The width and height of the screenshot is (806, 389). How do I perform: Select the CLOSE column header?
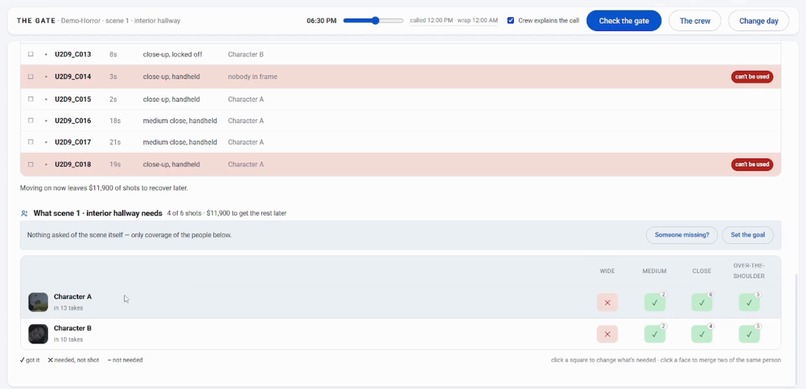[702, 271]
